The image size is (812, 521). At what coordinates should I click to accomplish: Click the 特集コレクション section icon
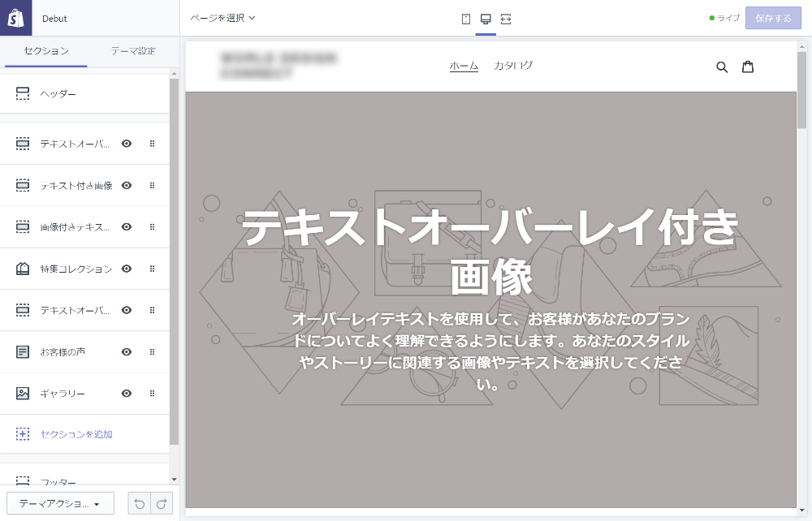[23, 269]
